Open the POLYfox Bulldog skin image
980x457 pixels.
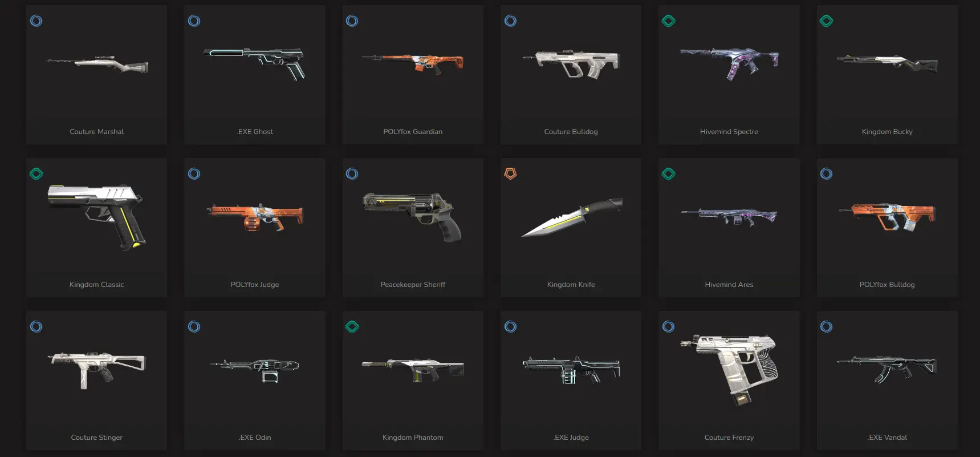887,217
